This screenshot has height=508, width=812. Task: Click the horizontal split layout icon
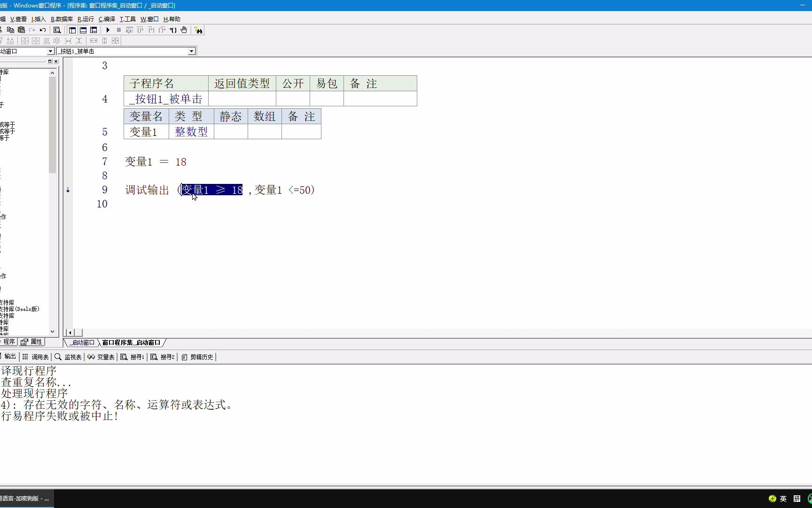83,30
